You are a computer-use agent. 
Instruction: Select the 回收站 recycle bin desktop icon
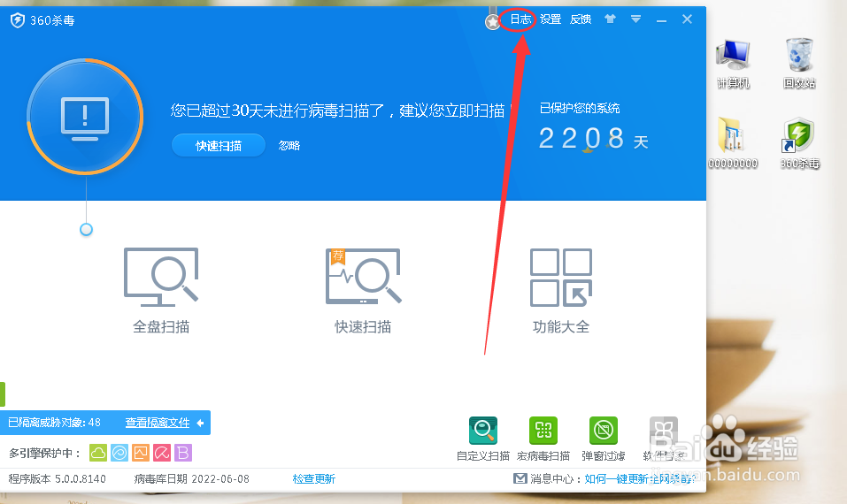(x=799, y=64)
